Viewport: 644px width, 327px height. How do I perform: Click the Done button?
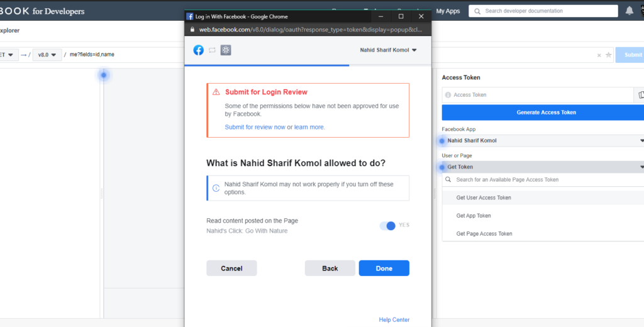click(384, 269)
